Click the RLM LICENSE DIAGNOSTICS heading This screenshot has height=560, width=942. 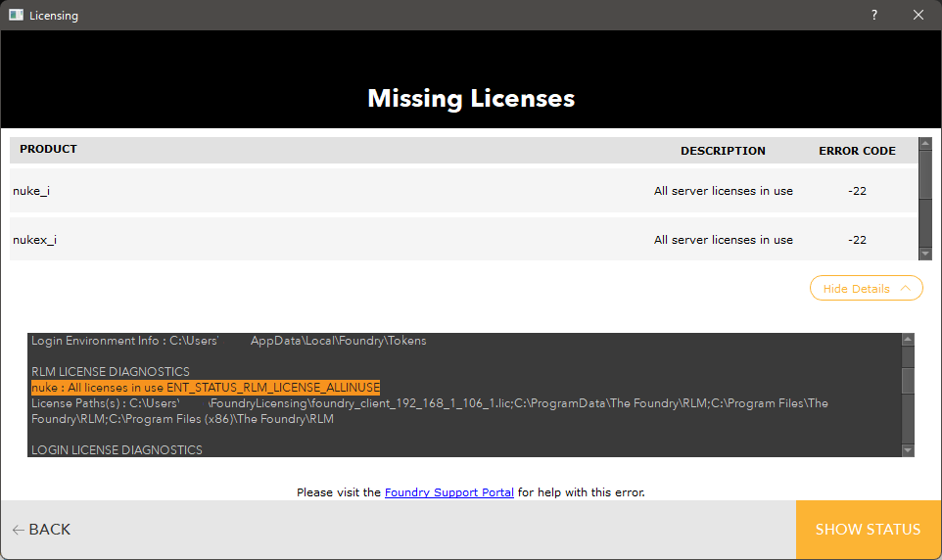point(111,371)
